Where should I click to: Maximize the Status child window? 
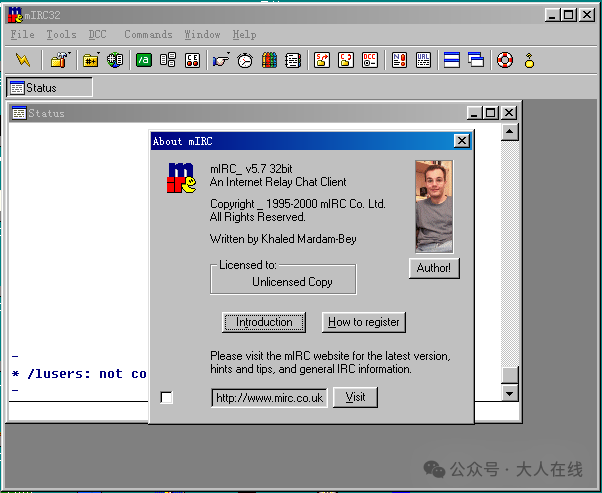coord(491,113)
